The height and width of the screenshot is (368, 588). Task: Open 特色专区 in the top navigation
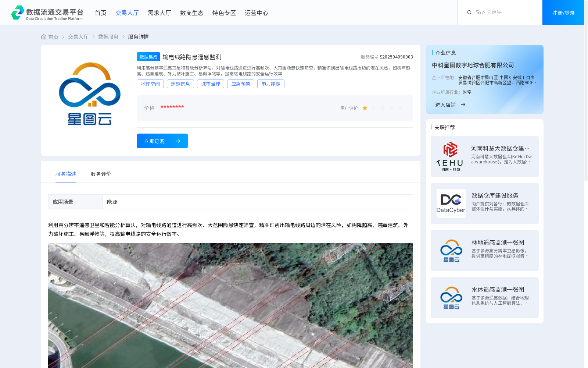[x=224, y=13]
